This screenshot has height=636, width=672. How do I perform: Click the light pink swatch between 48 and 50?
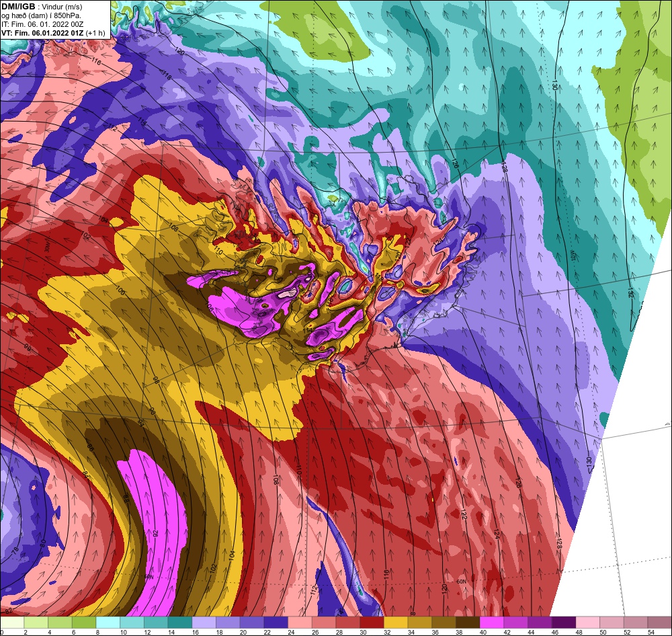pyautogui.click(x=589, y=623)
